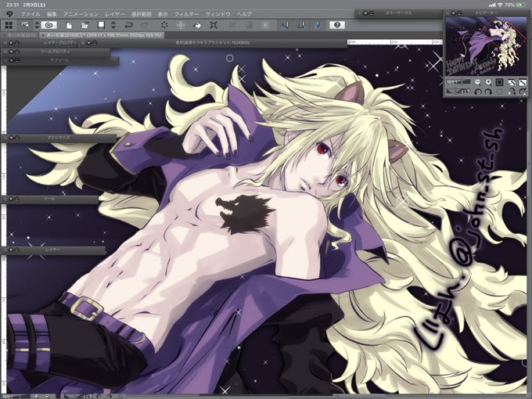Image resolution: width=532 pixels, height=399 pixels.
Task: Open the レイヤー (Layer) menu
Action: [115, 14]
